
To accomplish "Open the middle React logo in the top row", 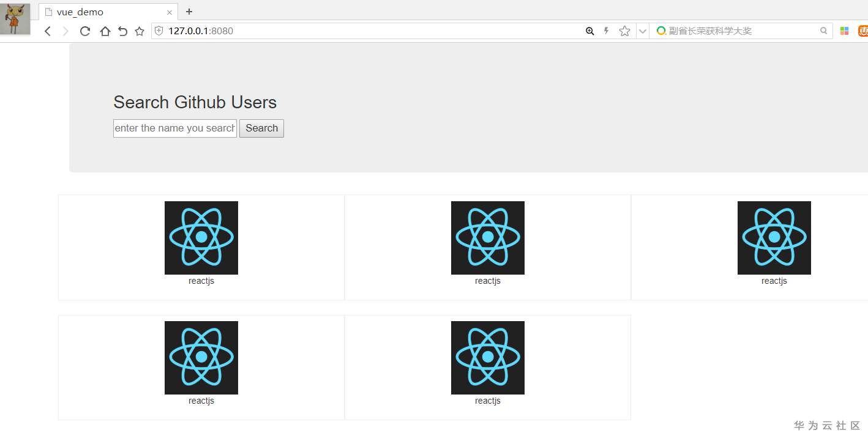I will pyautogui.click(x=488, y=238).
